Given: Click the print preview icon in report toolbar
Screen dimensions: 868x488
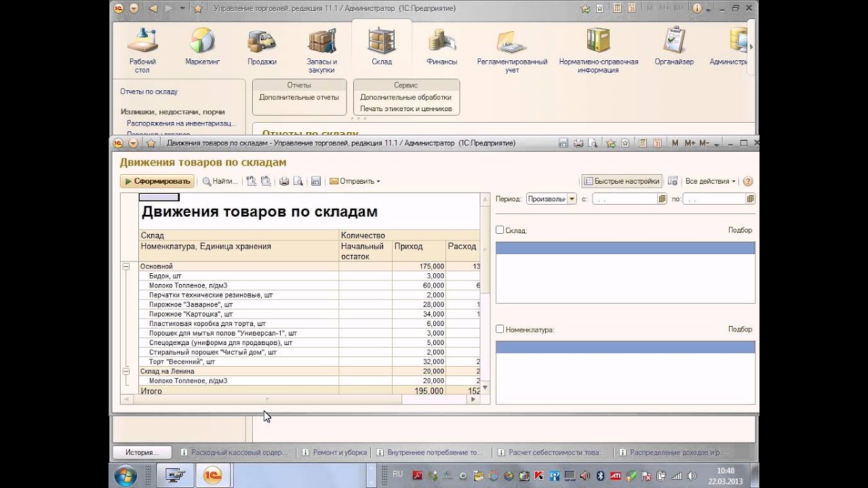Looking at the screenshot, I should pos(298,181).
